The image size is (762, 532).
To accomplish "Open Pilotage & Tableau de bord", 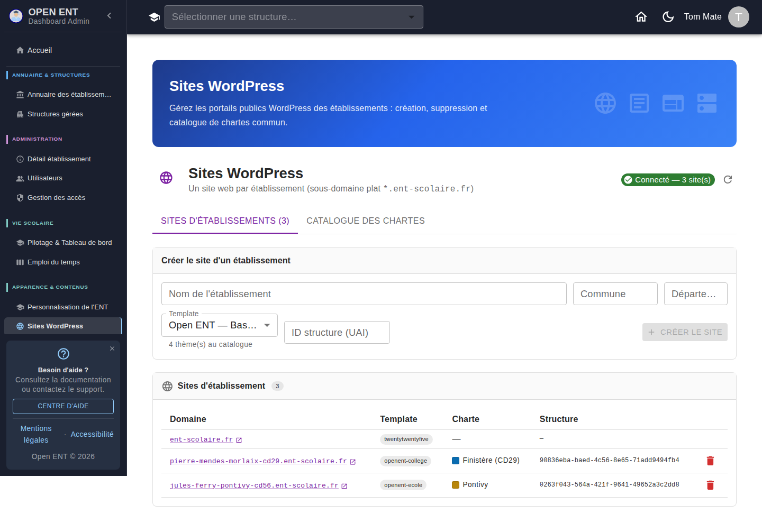I will click(x=63, y=243).
